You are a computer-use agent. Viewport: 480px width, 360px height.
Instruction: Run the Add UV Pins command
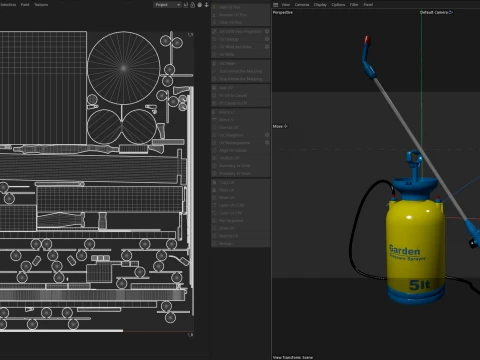point(240,7)
